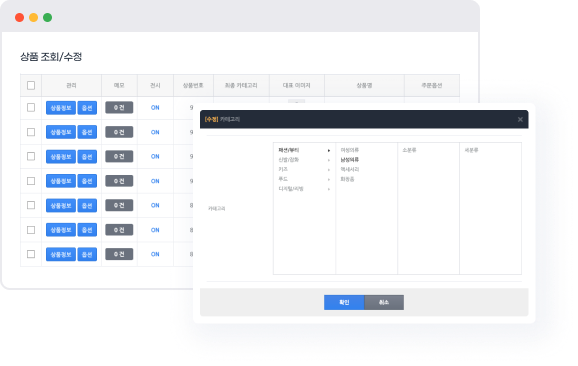Open 옵션 button in the second row

87,132
